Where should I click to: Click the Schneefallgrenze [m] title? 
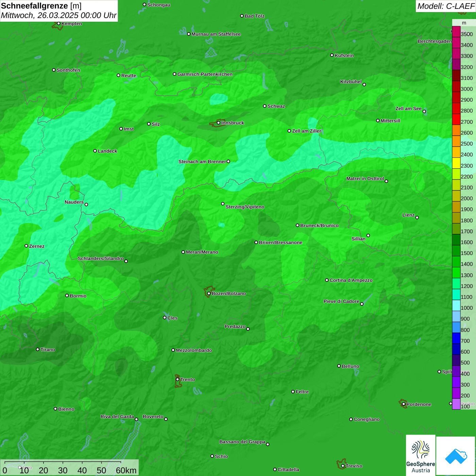click(41, 6)
